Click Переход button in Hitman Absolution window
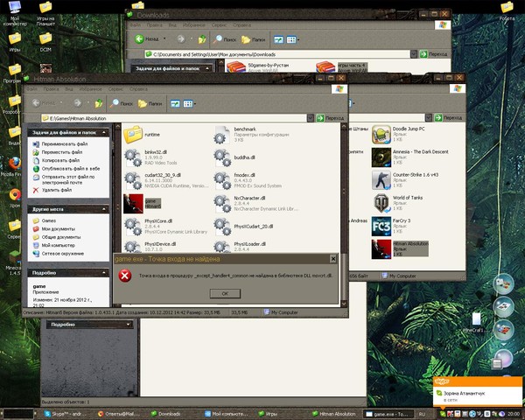Screen dimensions: 525x420 330,118
